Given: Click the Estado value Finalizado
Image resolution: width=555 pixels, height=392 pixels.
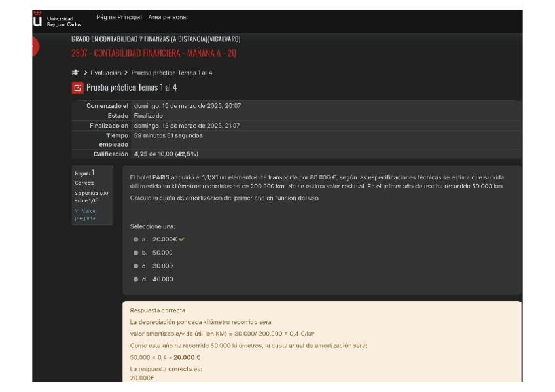Looking at the screenshot, I should tap(149, 116).
